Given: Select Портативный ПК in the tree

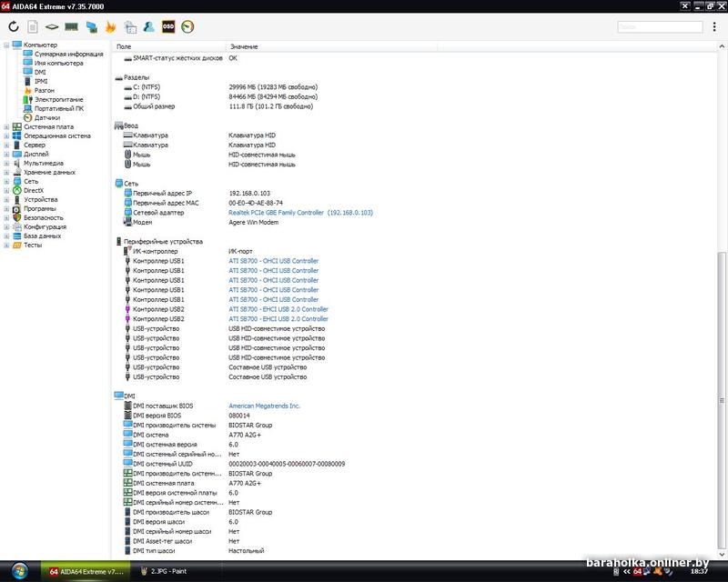Looking at the screenshot, I should (x=59, y=108).
